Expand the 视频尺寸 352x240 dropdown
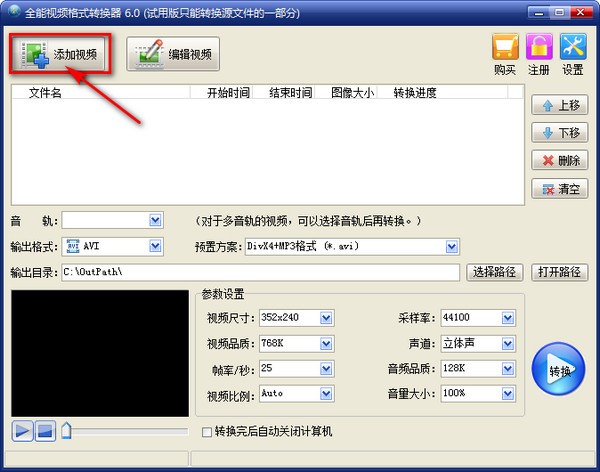Screen dimensions: 600x472 point(326,318)
